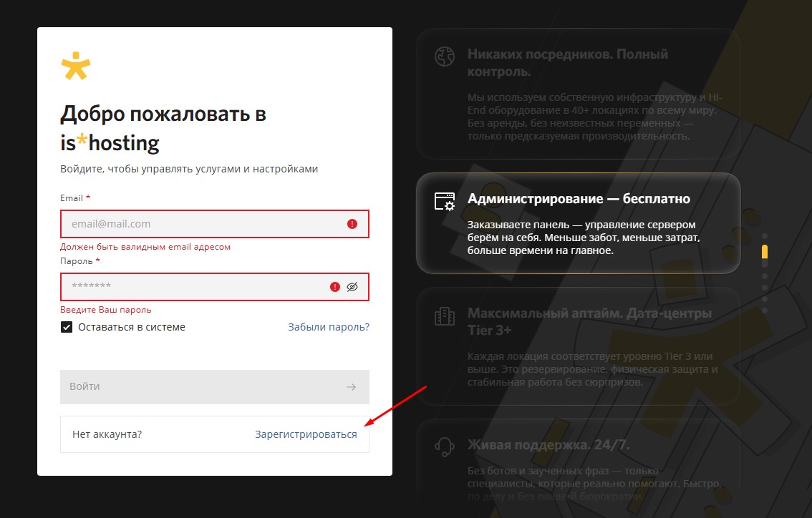
Task: Click the Должен быть валидным email адресом message
Action: pos(145,247)
